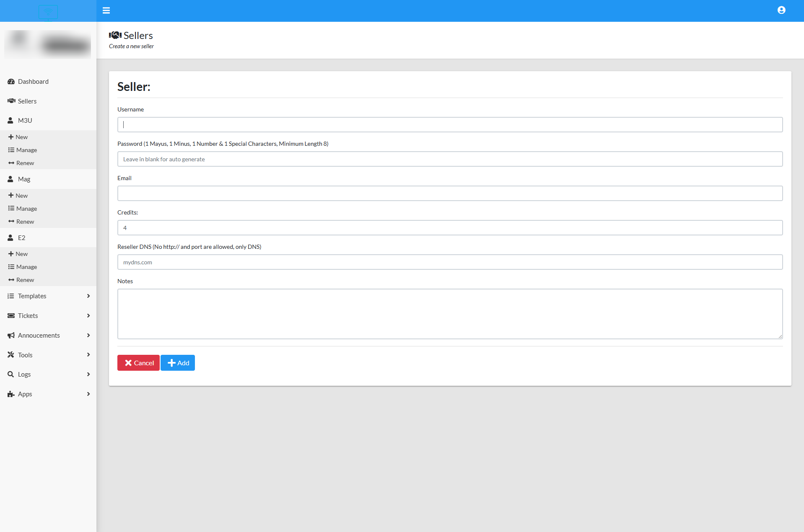Click the Mag person icon

(10, 179)
